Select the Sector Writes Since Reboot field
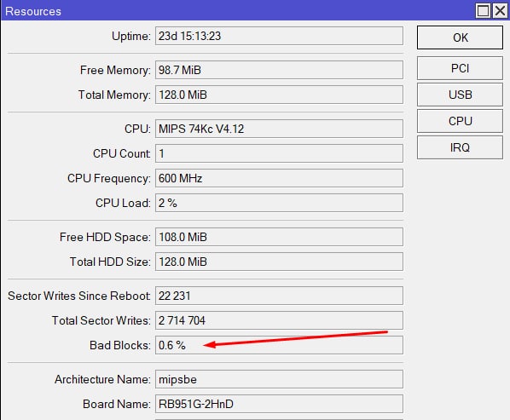Screen dimensions: 510x420 [279, 296]
